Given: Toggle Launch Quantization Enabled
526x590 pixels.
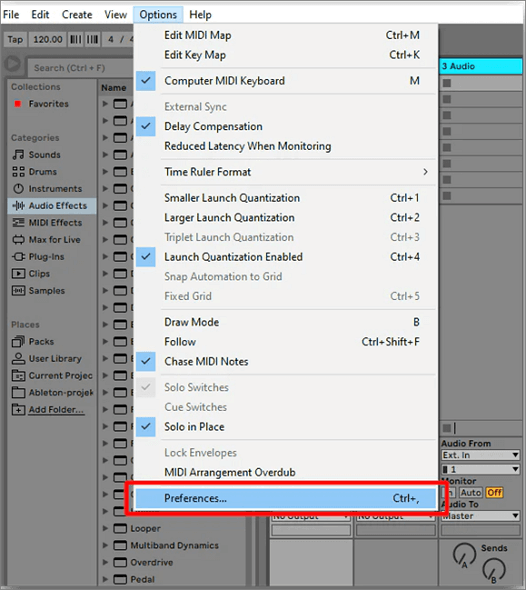Looking at the screenshot, I should [286, 257].
